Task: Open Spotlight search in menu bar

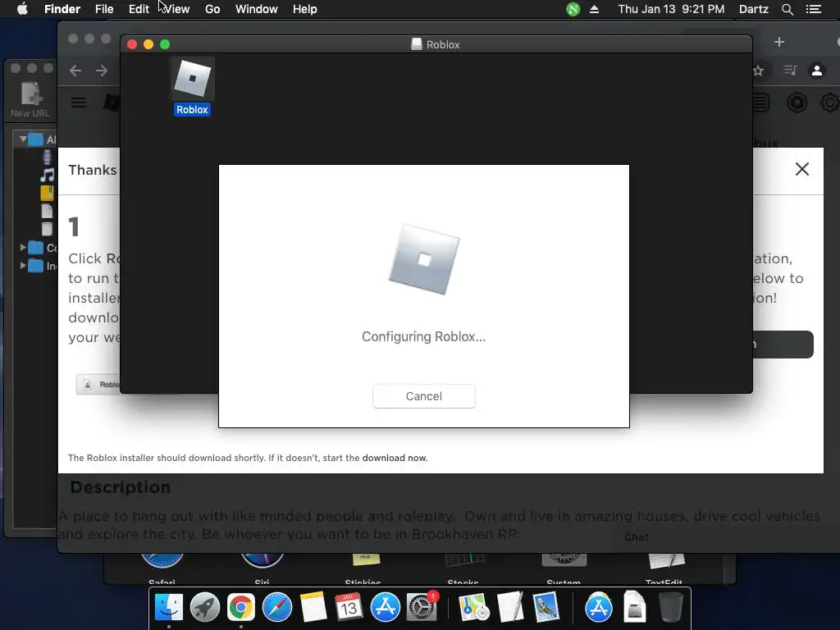Action: pyautogui.click(x=787, y=9)
